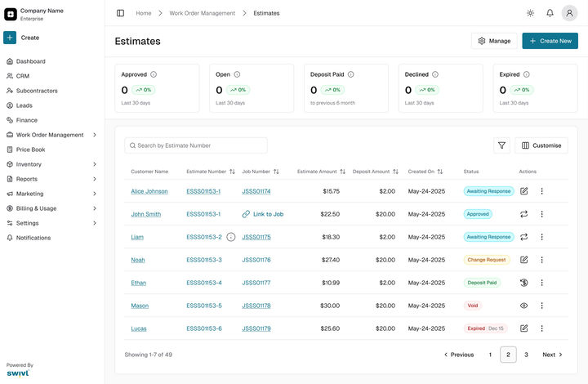Image resolution: width=588 pixels, height=384 pixels.
Task: Focus the Search by Estimate Number field
Action: coord(196,145)
